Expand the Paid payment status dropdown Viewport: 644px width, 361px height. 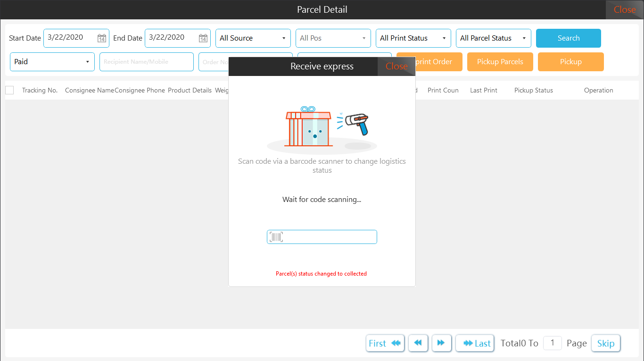pyautogui.click(x=52, y=62)
